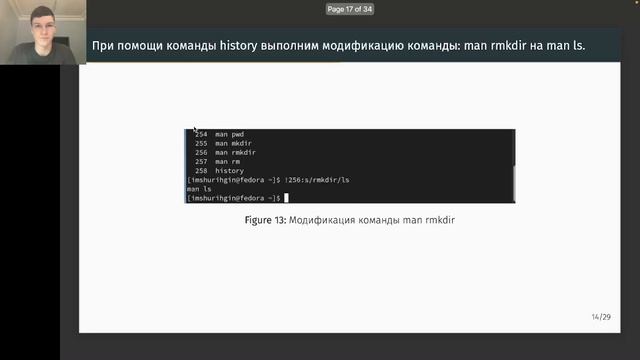Click terminal line '254 man pwd'
Screen dimensions: 640x360
(219, 134)
